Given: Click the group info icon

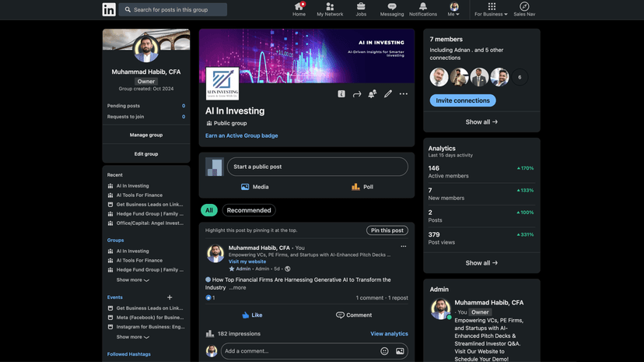Looking at the screenshot, I should [341, 94].
